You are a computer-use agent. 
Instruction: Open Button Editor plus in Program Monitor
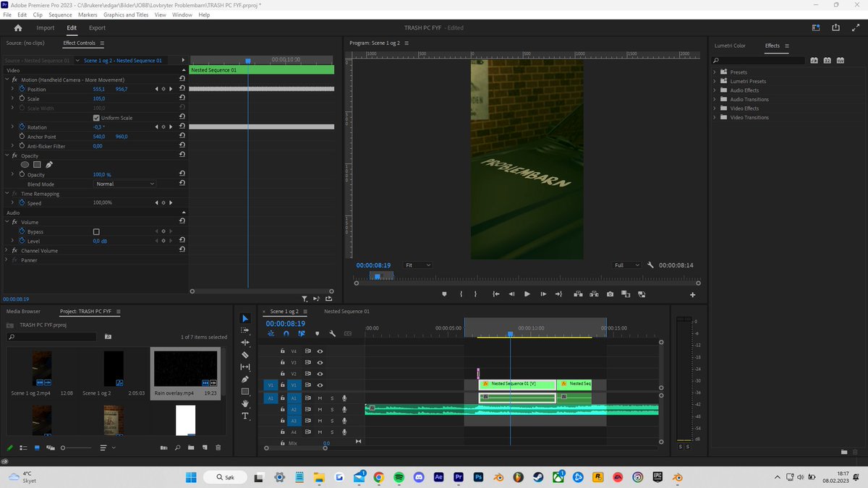coord(692,294)
